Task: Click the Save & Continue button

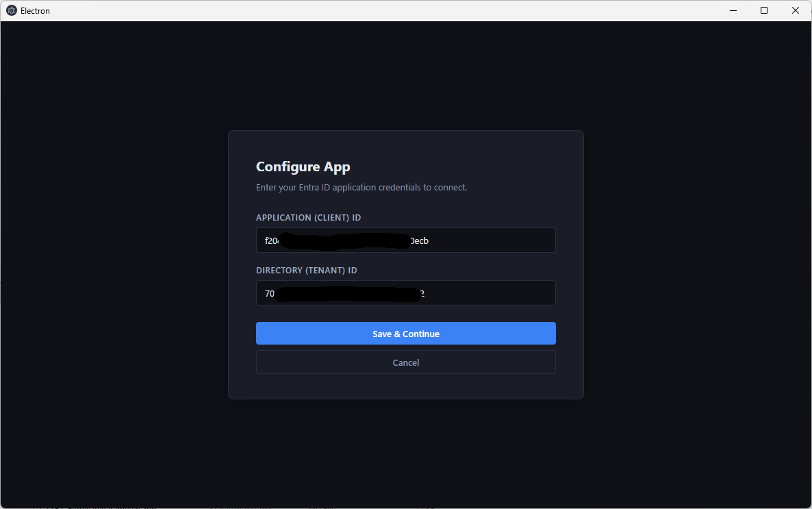Action: tap(405, 334)
